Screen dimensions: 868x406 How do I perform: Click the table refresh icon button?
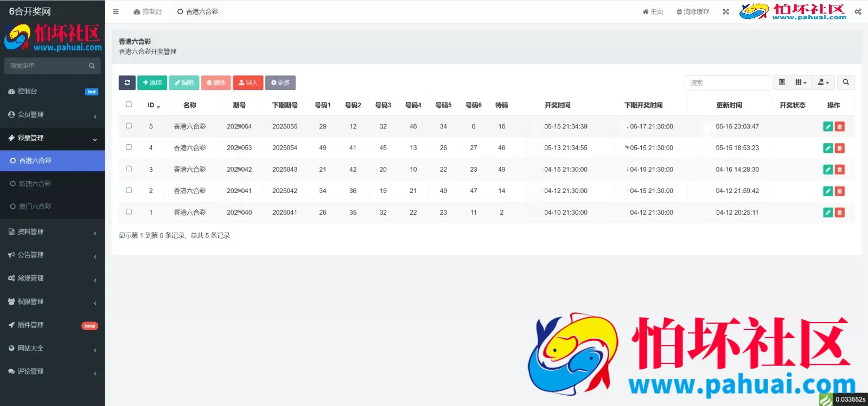(127, 82)
